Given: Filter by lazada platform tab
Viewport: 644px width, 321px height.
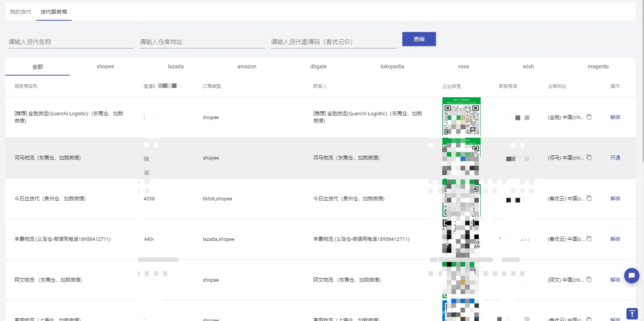Looking at the screenshot, I should [x=176, y=66].
